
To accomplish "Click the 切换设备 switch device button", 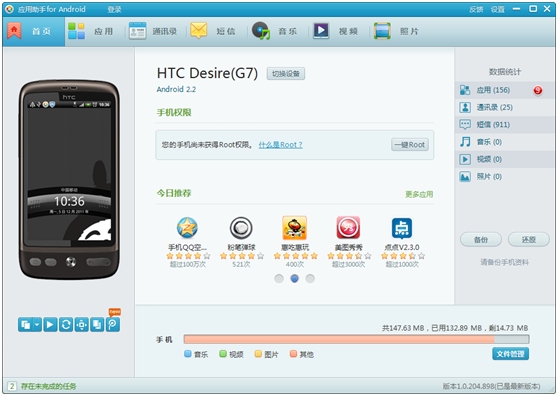I will point(286,74).
